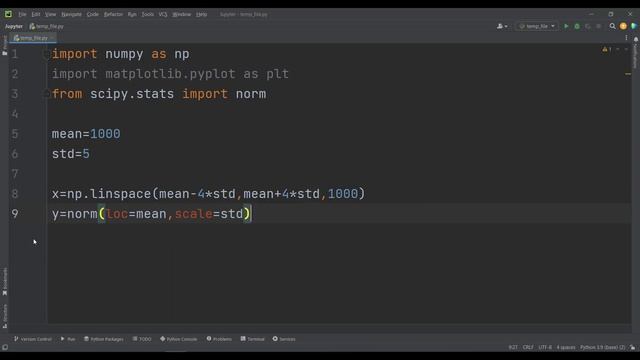Open the Structure tool window stripe
Viewport: 640px width, 360px height.
[4, 316]
